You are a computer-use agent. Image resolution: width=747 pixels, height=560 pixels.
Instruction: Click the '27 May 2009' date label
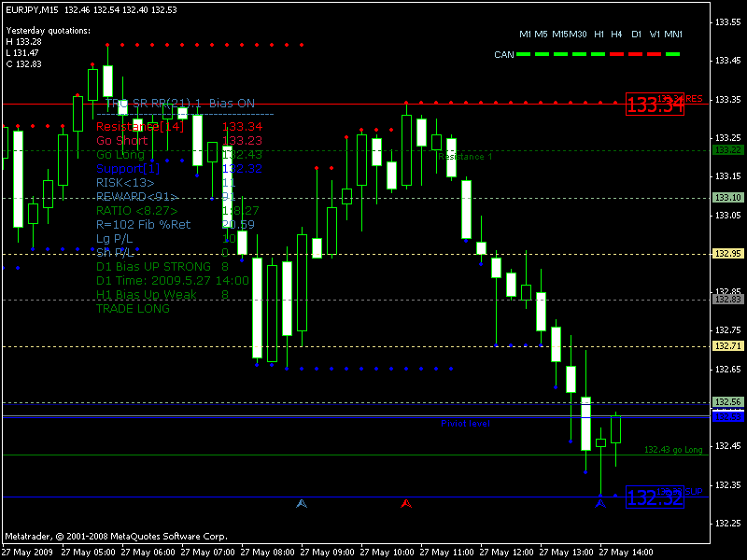(x=27, y=553)
